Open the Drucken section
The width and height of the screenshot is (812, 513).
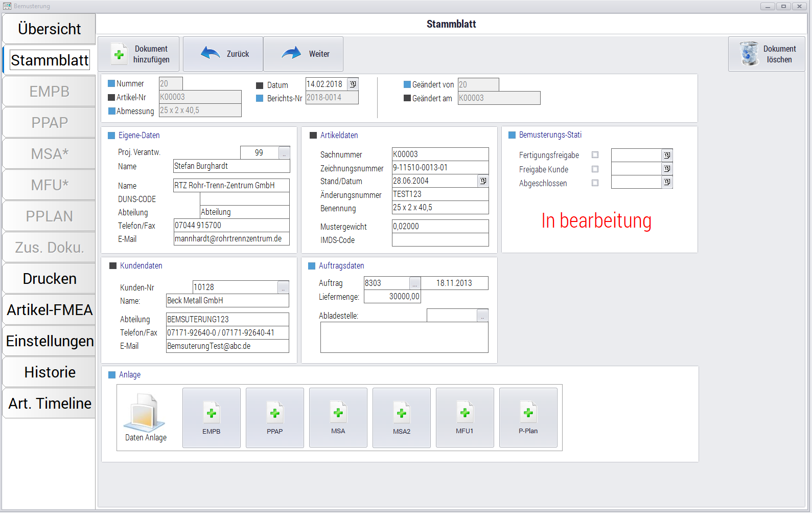49,279
